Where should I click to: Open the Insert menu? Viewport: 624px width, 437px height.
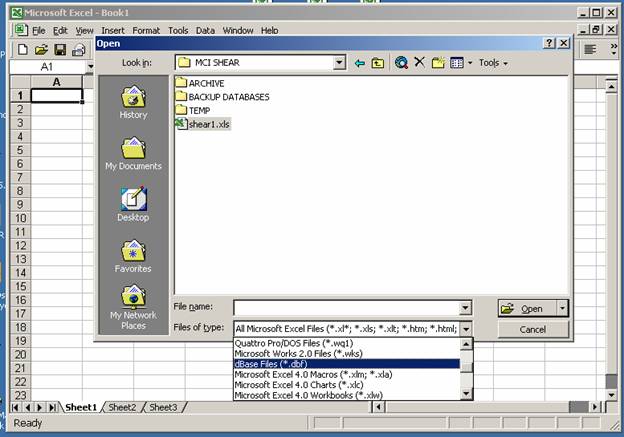[x=113, y=31]
